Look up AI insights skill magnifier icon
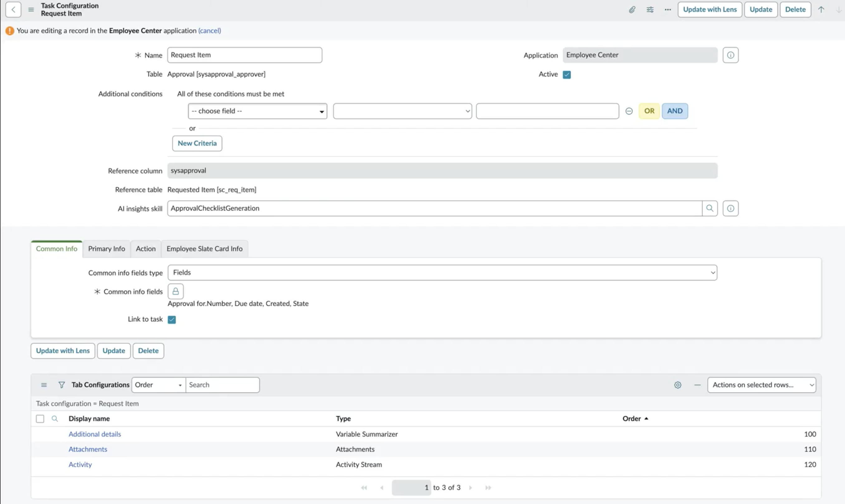The width and height of the screenshot is (845, 504). (710, 208)
